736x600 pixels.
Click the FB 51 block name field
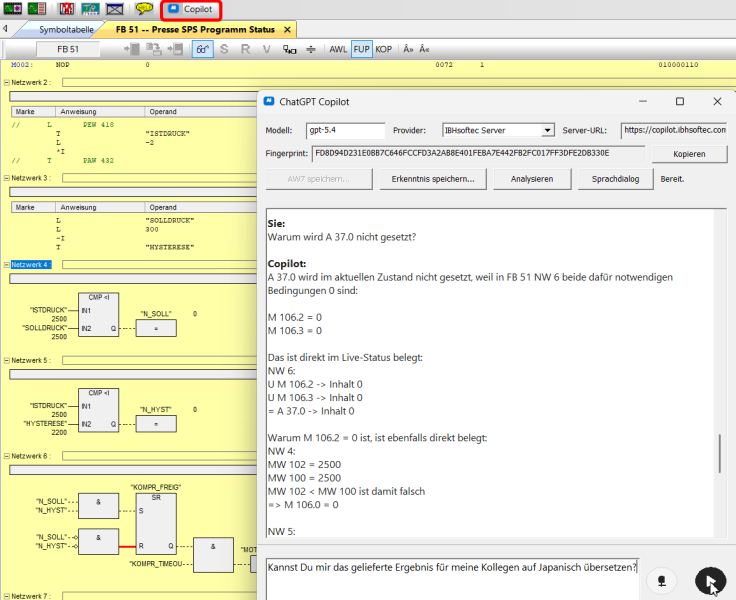tap(68, 49)
